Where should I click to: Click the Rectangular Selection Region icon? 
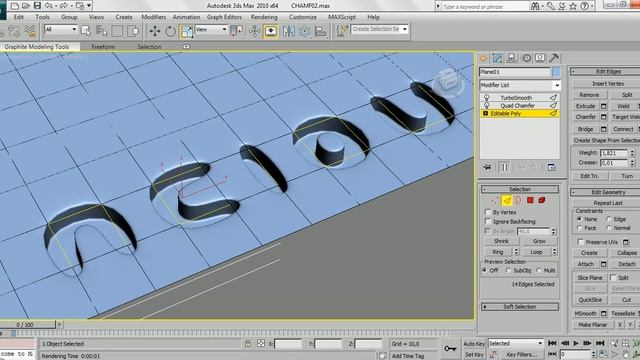click(117, 31)
